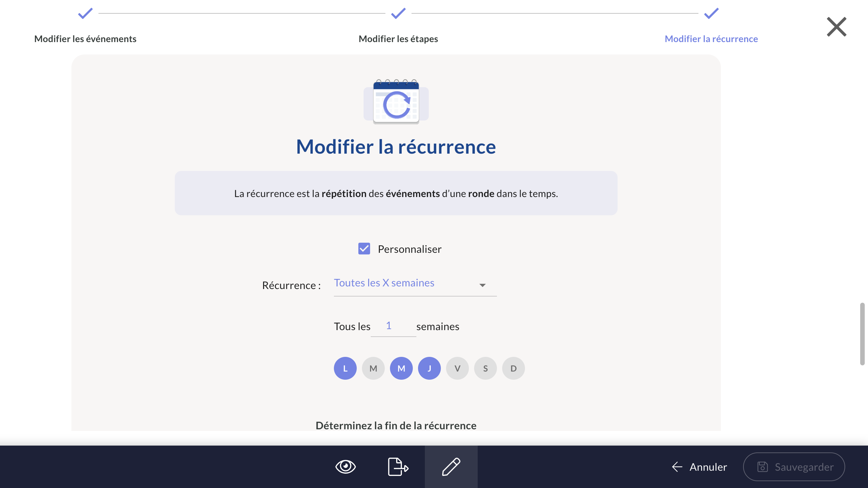Click the eye preview icon in bottom bar

[345, 466]
